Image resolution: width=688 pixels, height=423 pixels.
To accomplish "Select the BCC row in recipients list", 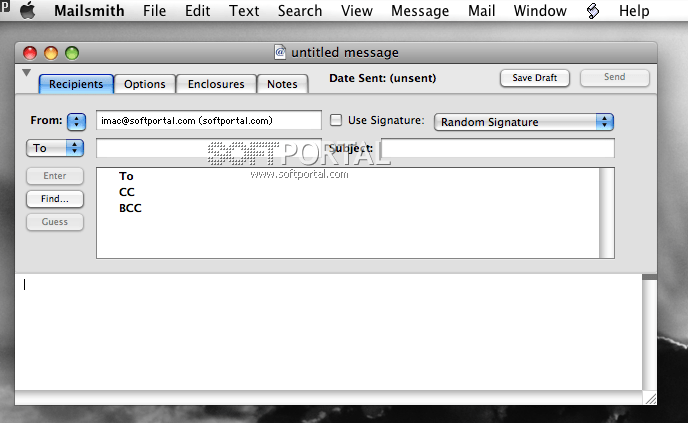I will point(348,208).
